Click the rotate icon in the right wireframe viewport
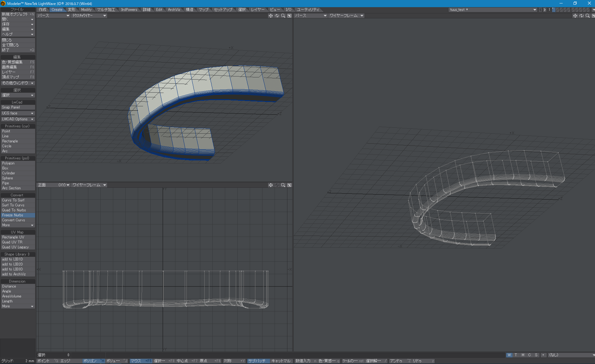The height and width of the screenshot is (364, 595). (x=581, y=16)
